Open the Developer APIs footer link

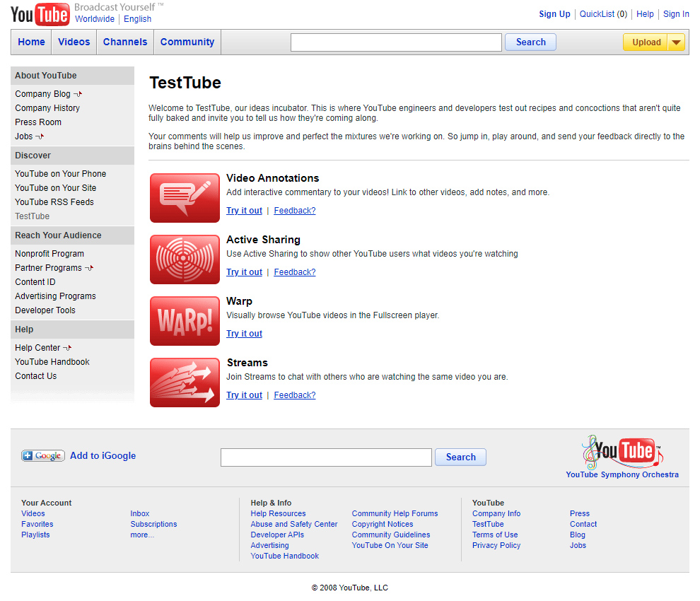[x=277, y=535]
